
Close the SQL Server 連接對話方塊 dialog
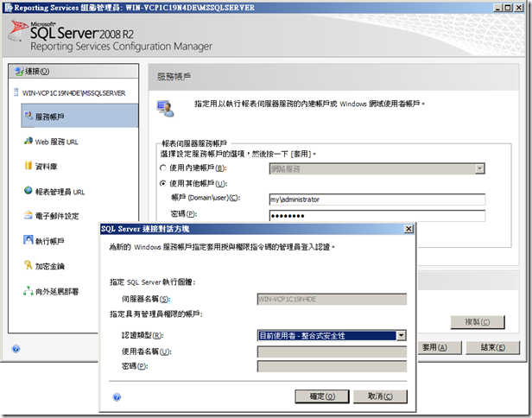(x=408, y=229)
